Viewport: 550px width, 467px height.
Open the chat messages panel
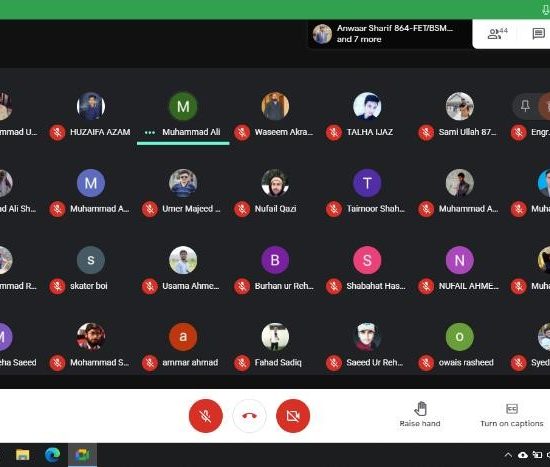tap(538, 34)
